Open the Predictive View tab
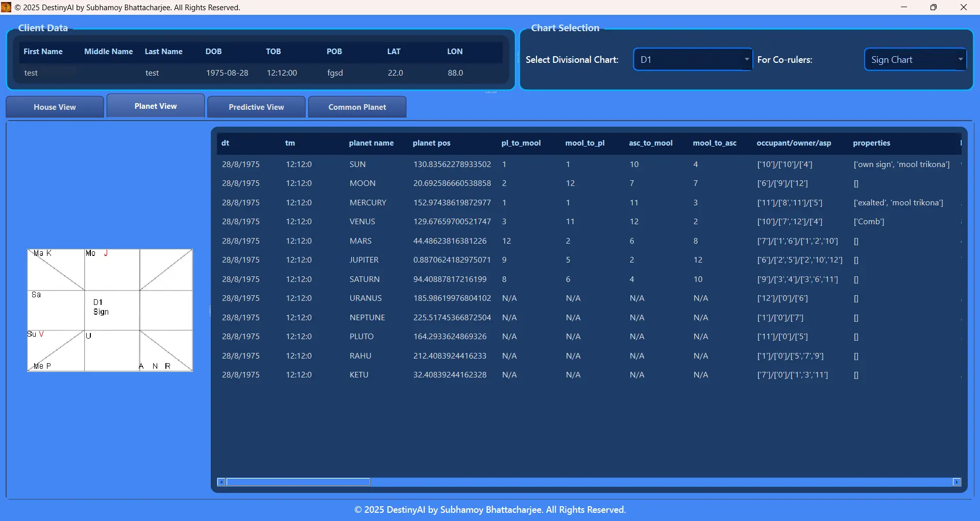The height and width of the screenshot is (521, 980). tap(256, 107)
